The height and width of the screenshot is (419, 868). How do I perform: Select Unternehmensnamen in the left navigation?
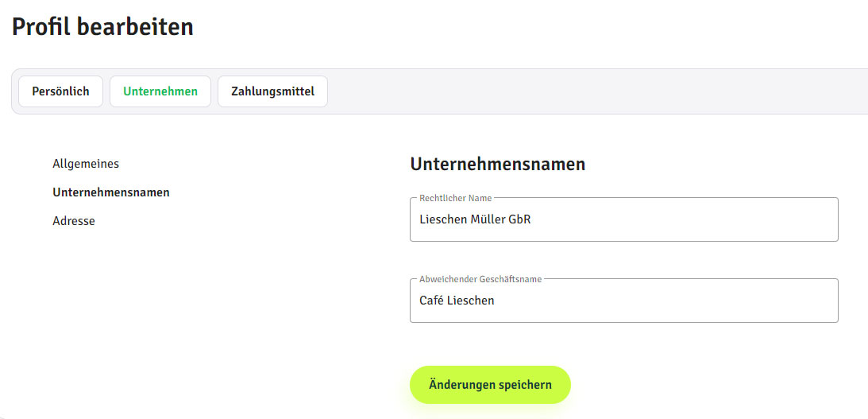click(110, 192)
